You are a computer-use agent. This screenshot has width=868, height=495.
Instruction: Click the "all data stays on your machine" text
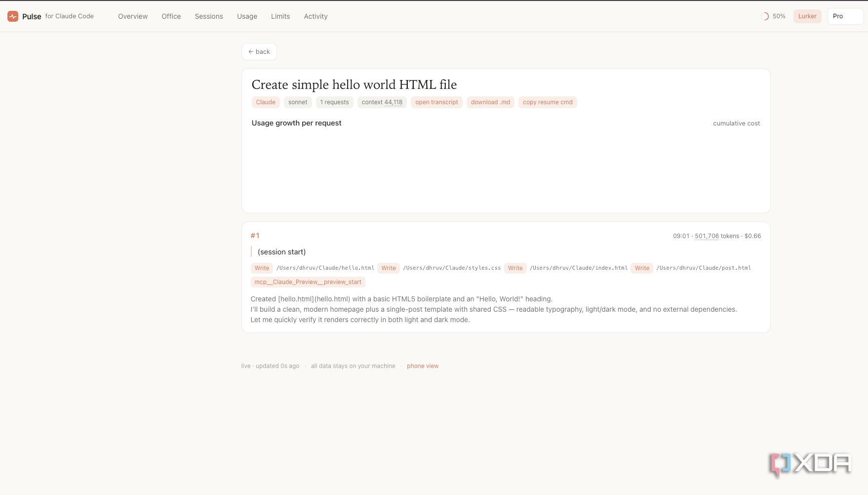(x=353, y=366)
